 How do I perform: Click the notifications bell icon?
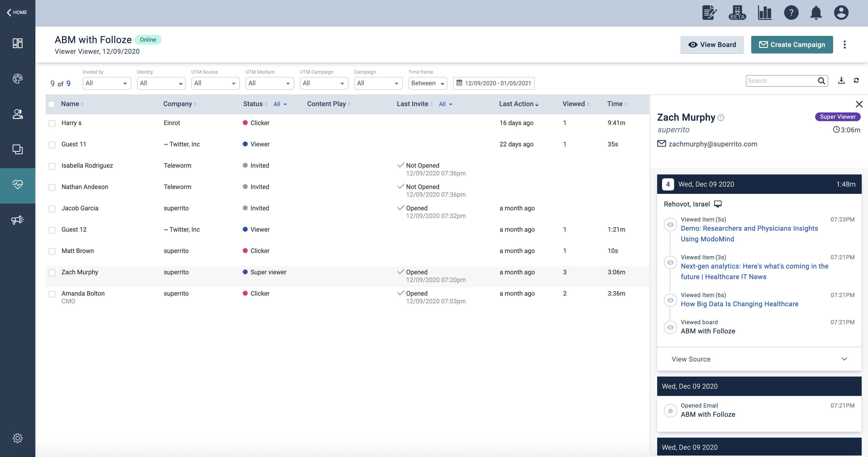pyautogui.click(x=816, y=13)
